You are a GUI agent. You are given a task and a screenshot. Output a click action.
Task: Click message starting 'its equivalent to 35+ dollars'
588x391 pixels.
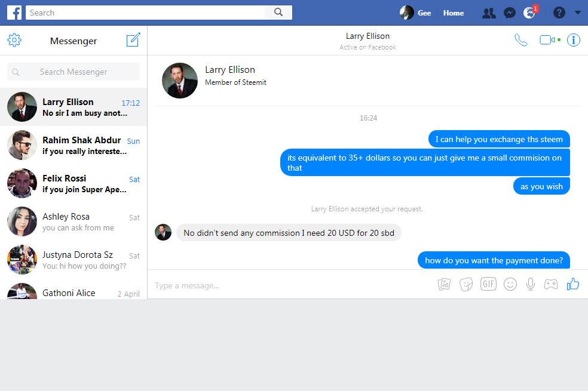(x=425, y=162)
